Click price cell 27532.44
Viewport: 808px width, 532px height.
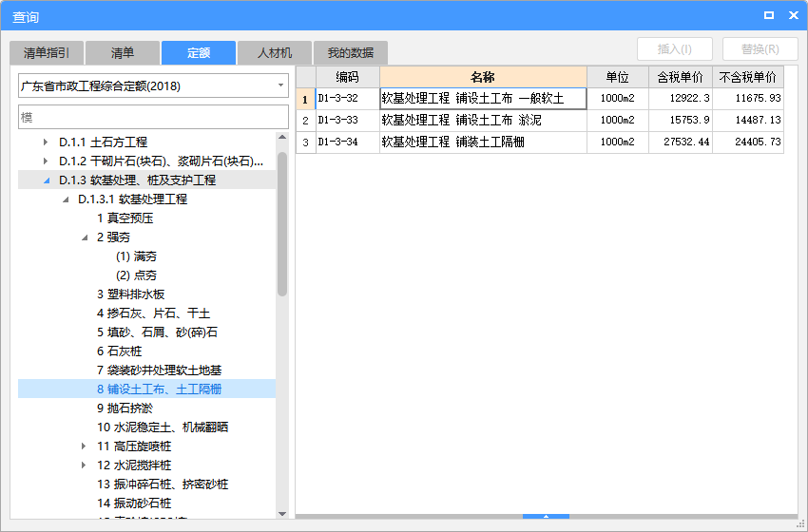point(681,142)
